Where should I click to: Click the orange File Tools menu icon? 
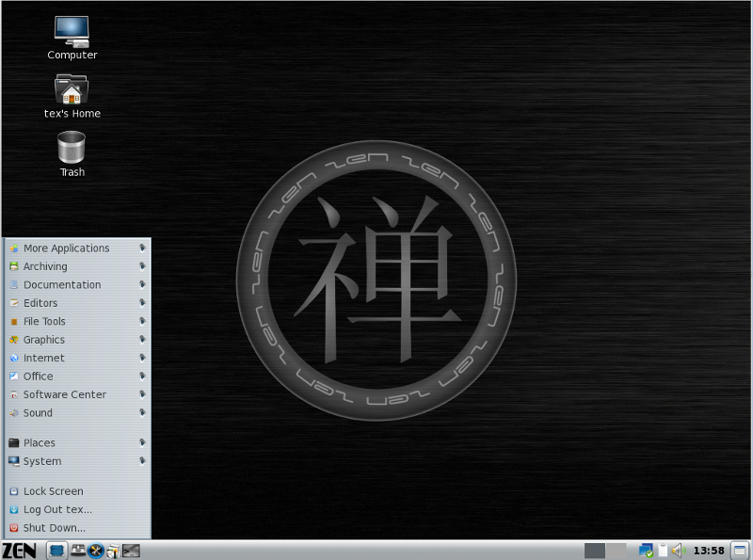tap(14, 321)
